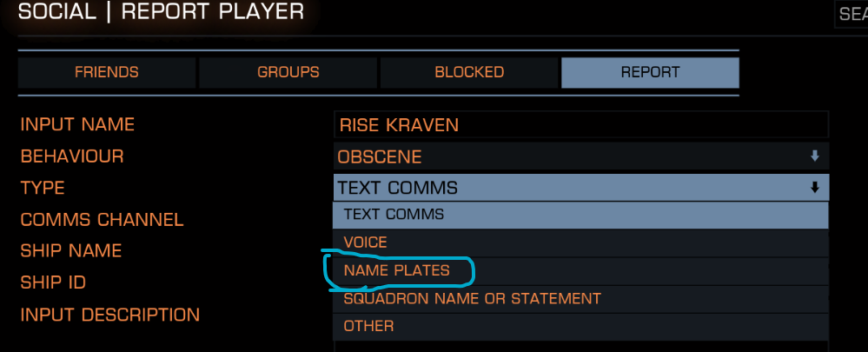Screen dimensions: 868x352
Task: Click the Comms Channel label
Action: (x=102, y=220)
